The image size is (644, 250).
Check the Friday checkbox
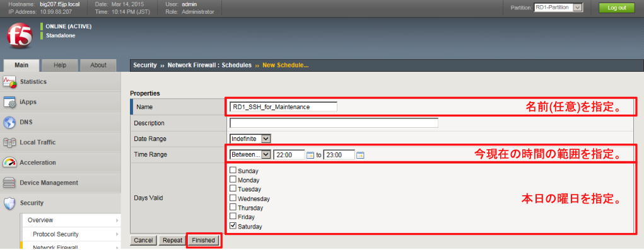tap(233, 216)
